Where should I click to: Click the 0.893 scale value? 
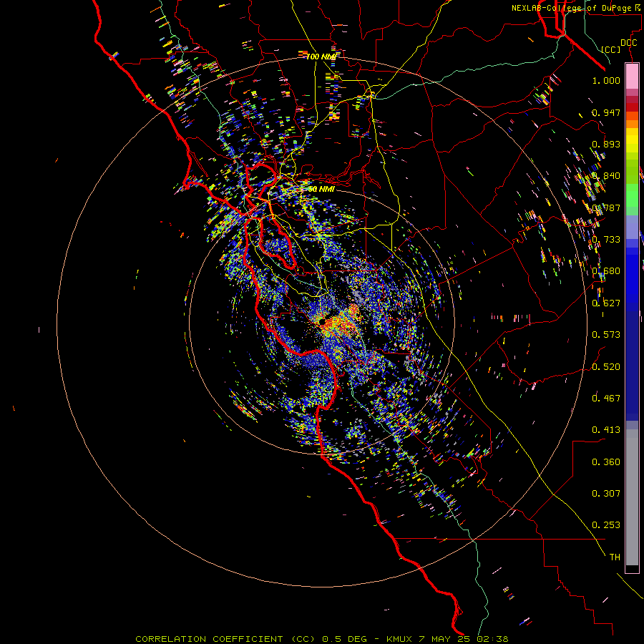click(x=606, y=144)
